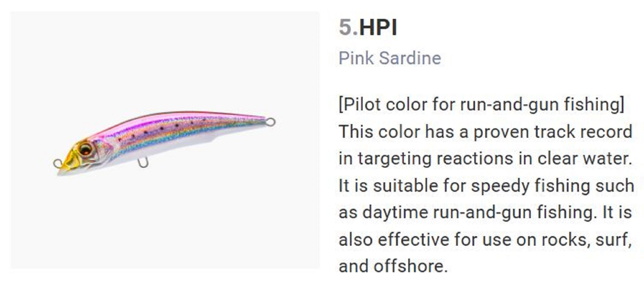644x285 pixels.
Task: Click the belly hook eyelet on lure
Action: [x=143, y=163]
